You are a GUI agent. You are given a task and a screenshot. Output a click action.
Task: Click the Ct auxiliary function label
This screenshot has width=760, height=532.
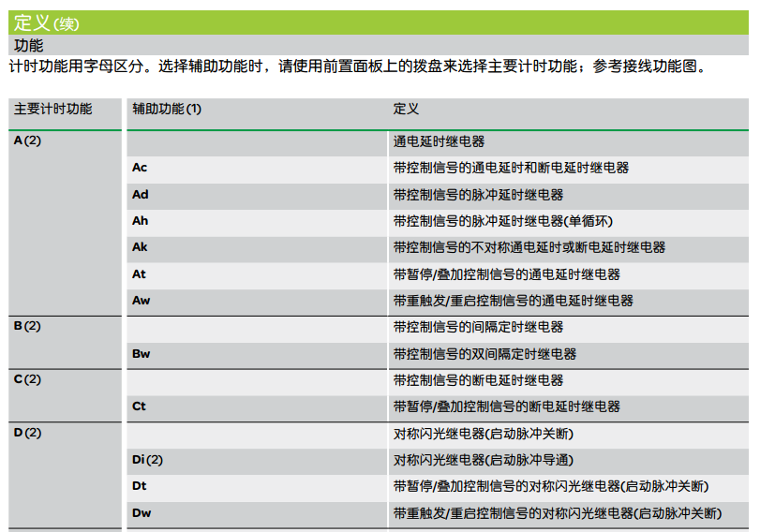[x=139, y=406]
